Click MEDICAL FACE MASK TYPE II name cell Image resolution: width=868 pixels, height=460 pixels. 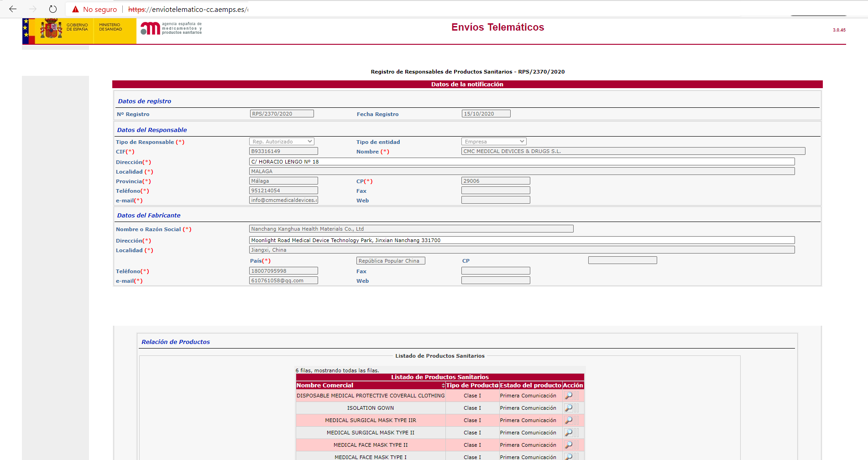click(371, 445)
